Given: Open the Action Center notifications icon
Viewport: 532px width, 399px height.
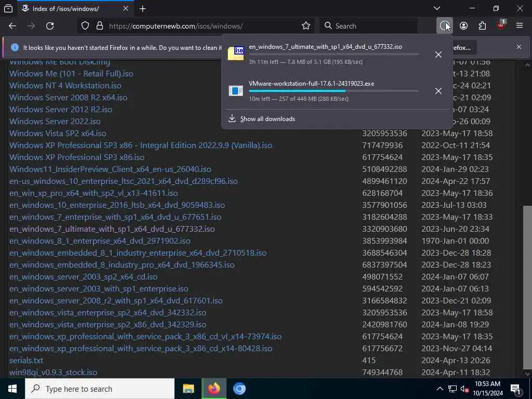Looking at the screenshot, I should [x=516, y=389].
